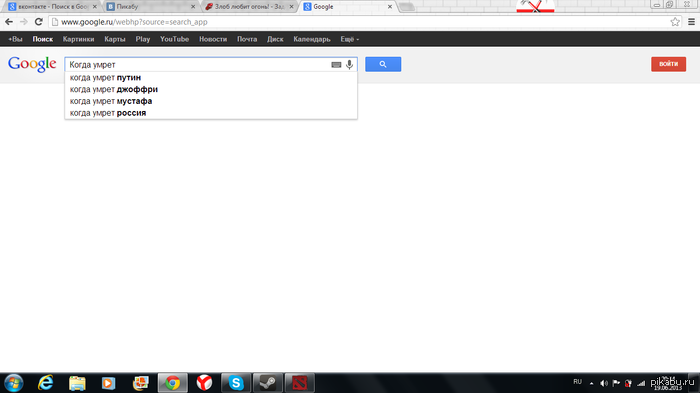Bookmark this page with the star icon

coord(675,22)
